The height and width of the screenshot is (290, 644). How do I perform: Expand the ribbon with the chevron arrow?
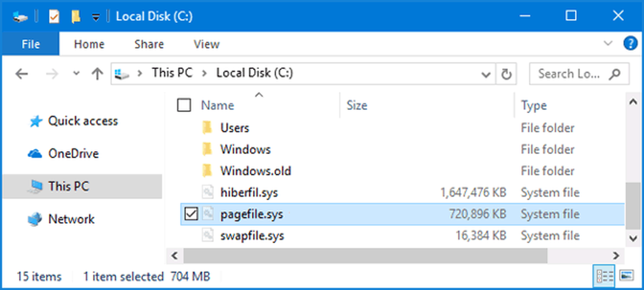608,44
